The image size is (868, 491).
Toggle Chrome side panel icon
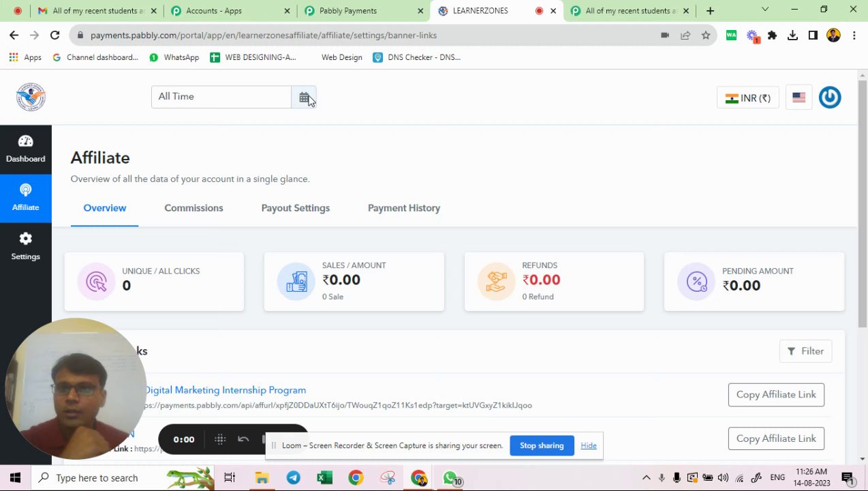[x=813, y=35]
